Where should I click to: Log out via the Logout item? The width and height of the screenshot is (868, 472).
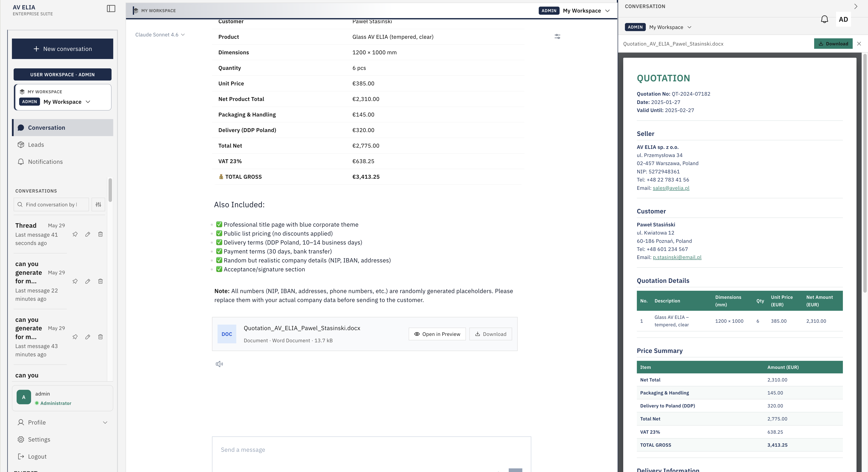click(63, 457)
